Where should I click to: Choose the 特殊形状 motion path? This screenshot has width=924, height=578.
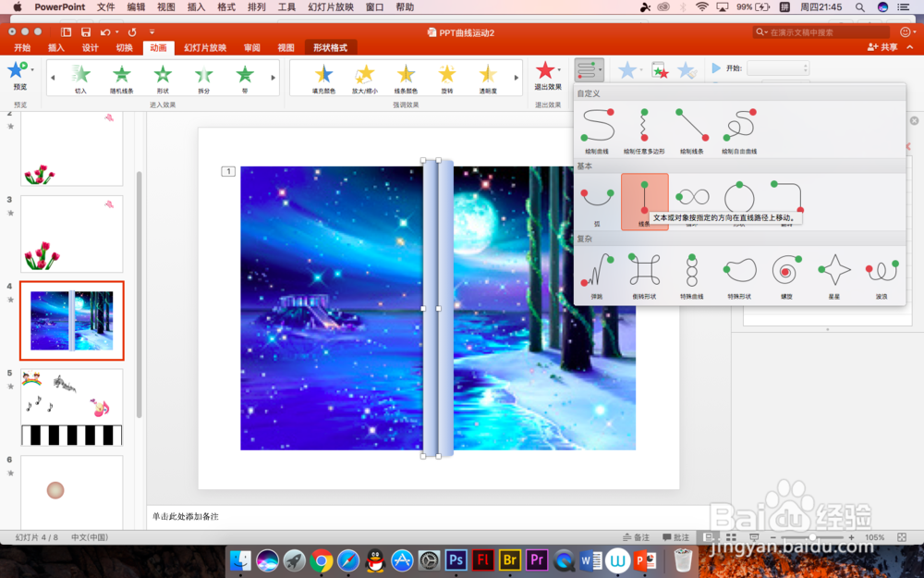[x=739, y=275]
